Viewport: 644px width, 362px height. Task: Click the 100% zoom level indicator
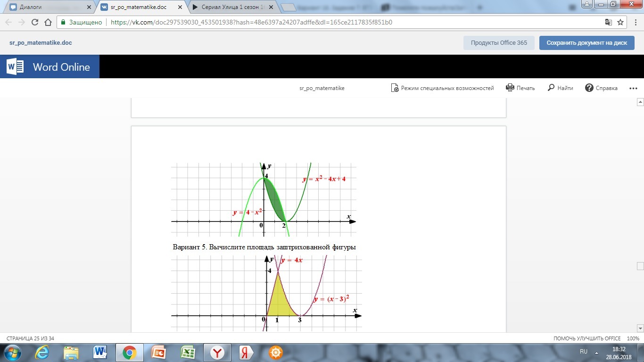633,338
